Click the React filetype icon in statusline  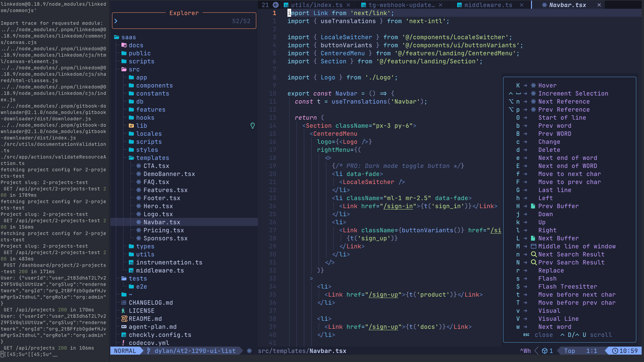249,351
